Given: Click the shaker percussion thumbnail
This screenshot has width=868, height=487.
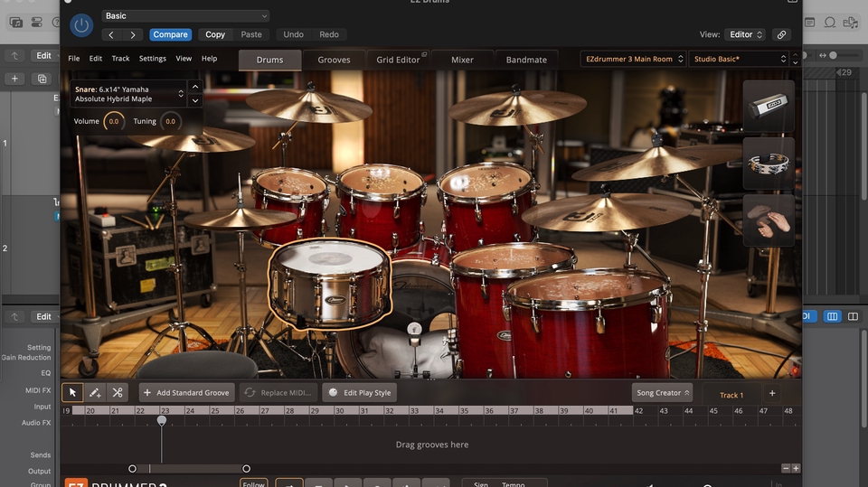Looking at the screenshot, I should click(769, 107).
